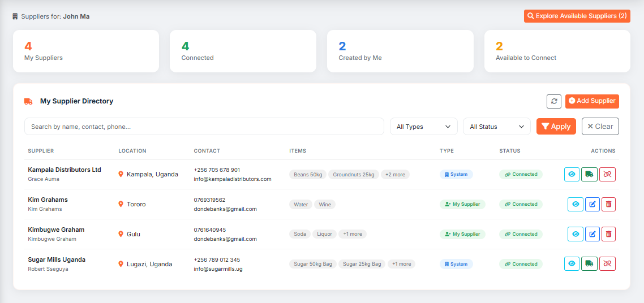Screen dimensions: 644x303
Task: Open truck icon for Sugar Mills Uganda
Action: 589,263
